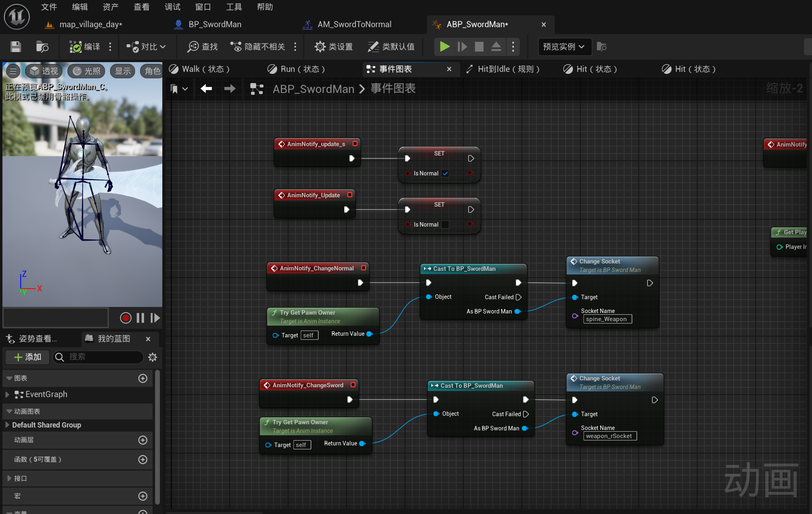Click the 类默认值 button
The height and width of the screenshot is (514, 812).
[x=391, y=47]
